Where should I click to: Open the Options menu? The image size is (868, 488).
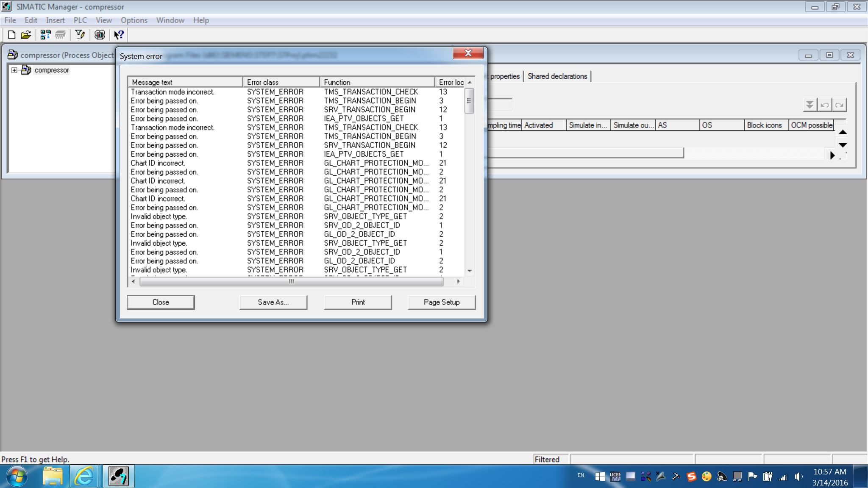click(x=134, y=20)
